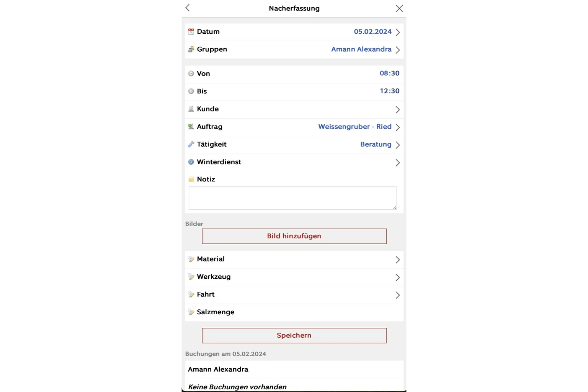Click the building icon beside Kunde

(x=191, y=109)
